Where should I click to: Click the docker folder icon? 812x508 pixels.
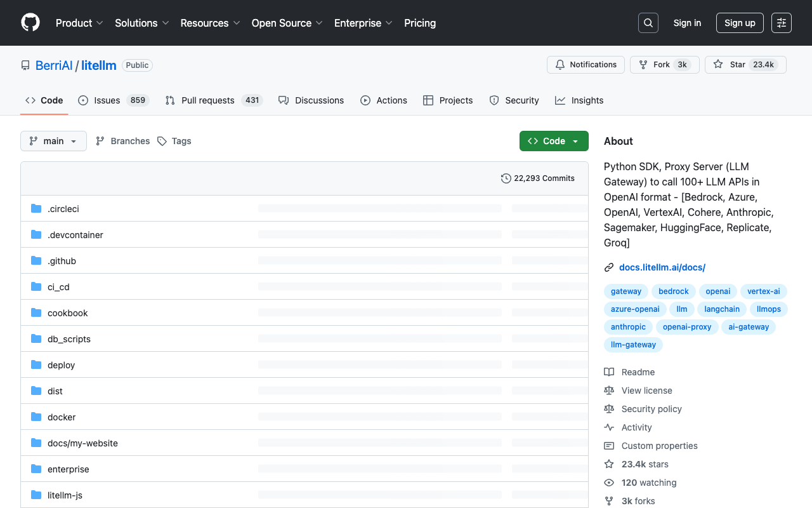36,417
